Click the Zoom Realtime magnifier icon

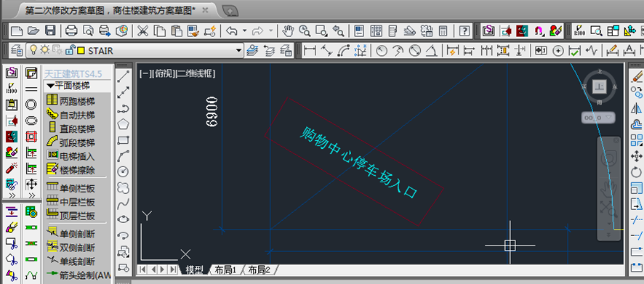click(x=305, y=31)
